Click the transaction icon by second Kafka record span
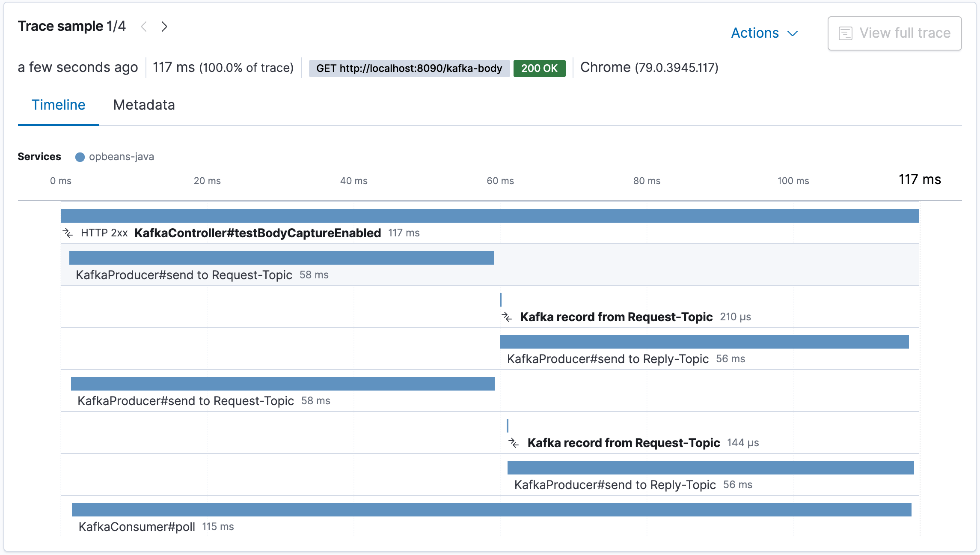 (514, 443)
